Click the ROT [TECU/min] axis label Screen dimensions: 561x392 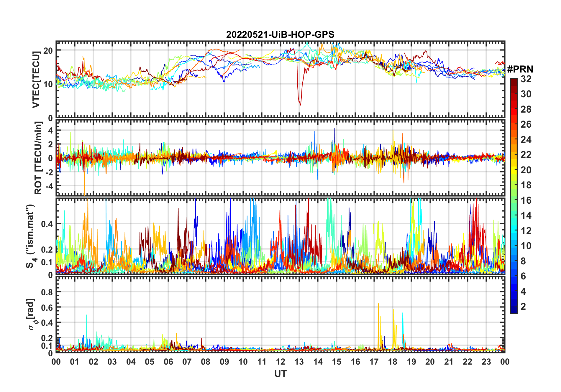pyautogui.click(x=38, y=158)
